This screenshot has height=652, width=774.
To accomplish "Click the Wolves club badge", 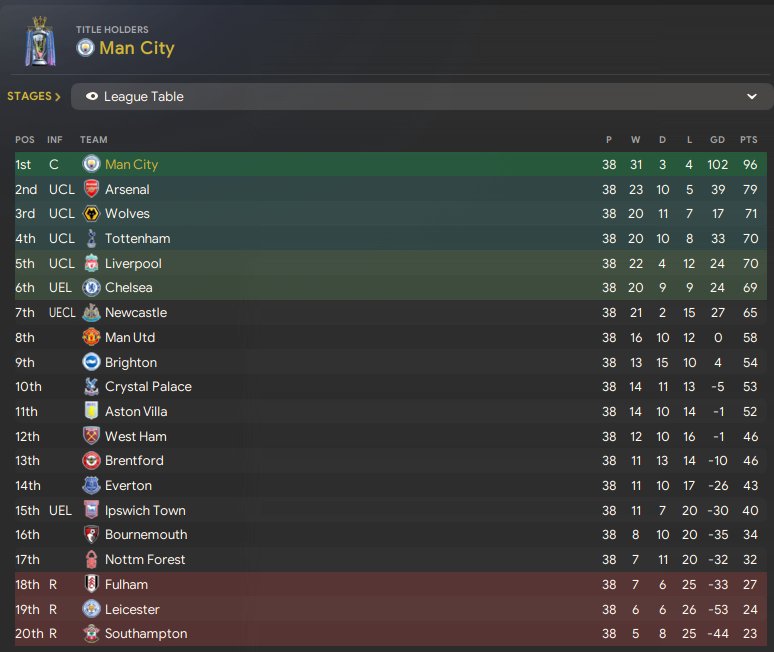I will tap(91, 214).
